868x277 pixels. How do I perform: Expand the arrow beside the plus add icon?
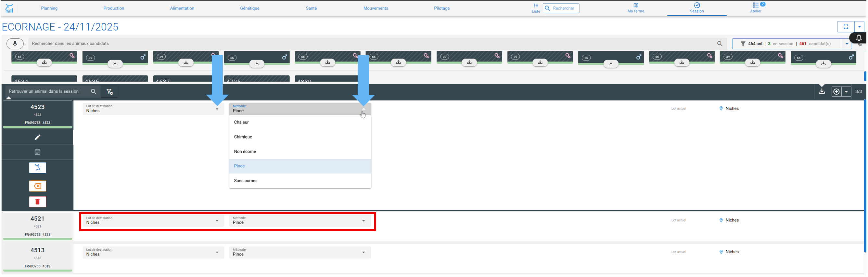click(x=846, y=91)
